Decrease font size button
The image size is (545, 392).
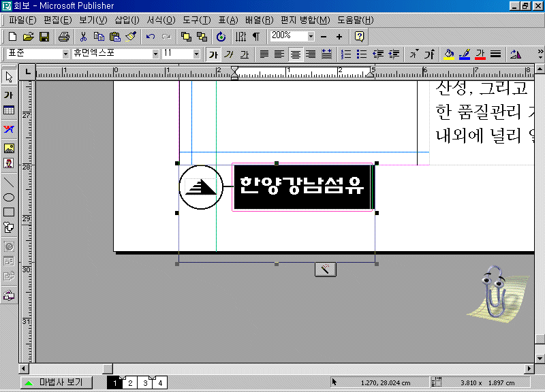414,54
